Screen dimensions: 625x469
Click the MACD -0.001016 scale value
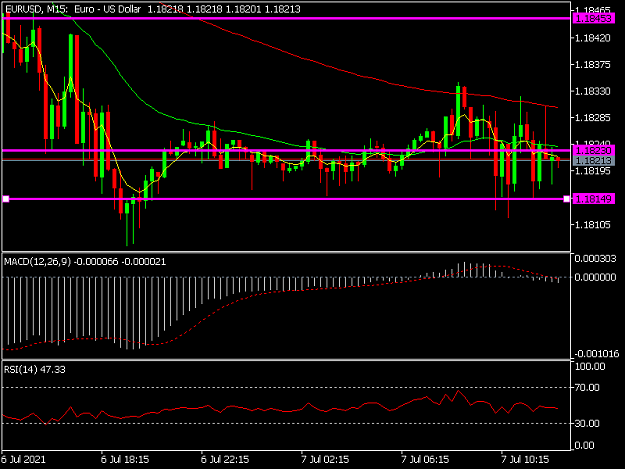[x=597, y=353]
